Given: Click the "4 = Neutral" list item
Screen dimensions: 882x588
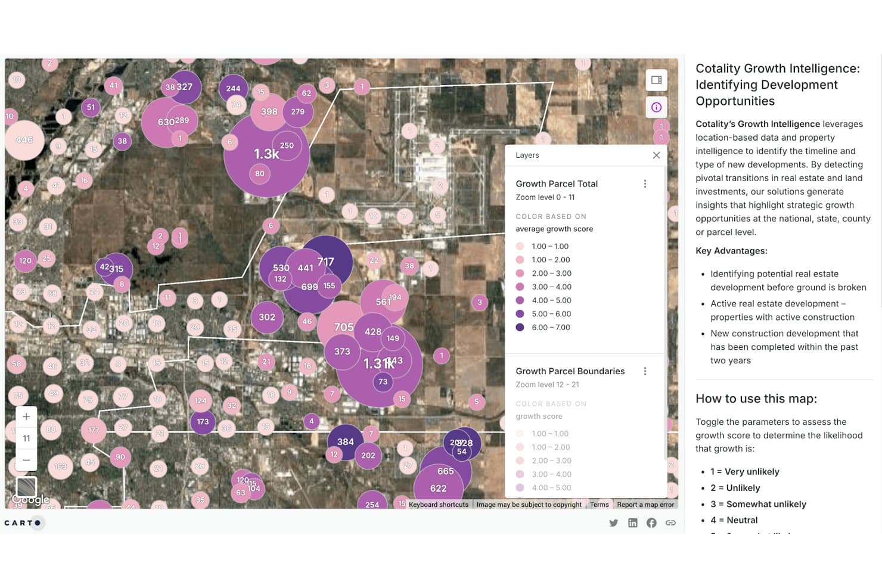Looking at the screenshot, I should point(734,520).
